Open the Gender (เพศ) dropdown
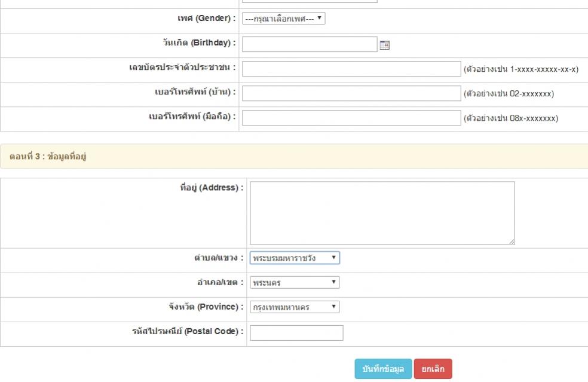 pos(283,19)
